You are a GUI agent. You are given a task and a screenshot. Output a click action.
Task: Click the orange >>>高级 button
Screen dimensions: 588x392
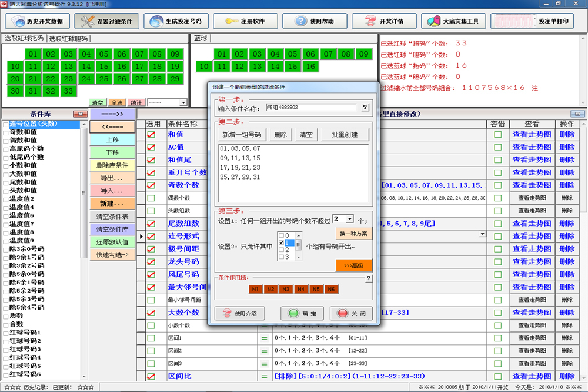click(x=353, y=265)
